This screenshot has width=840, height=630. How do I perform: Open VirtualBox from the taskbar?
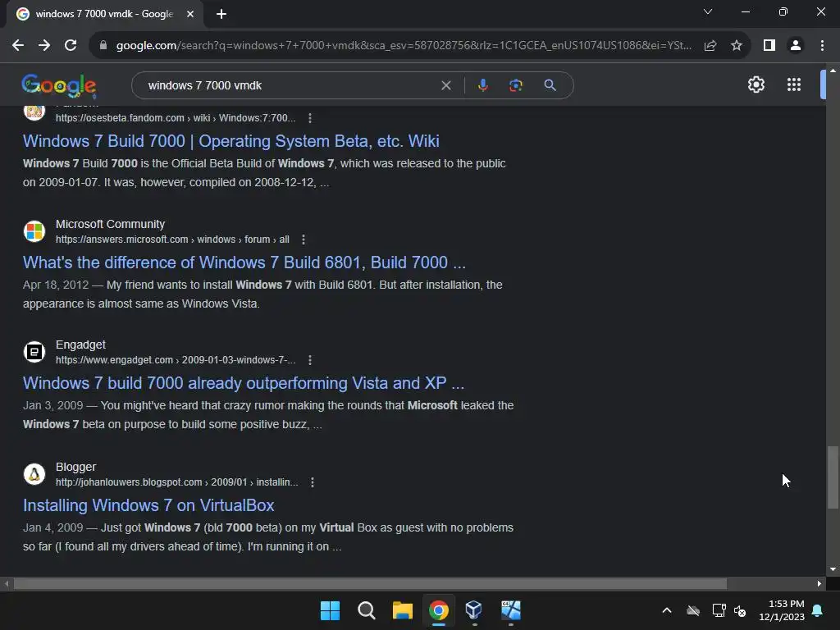click(474, 610)
